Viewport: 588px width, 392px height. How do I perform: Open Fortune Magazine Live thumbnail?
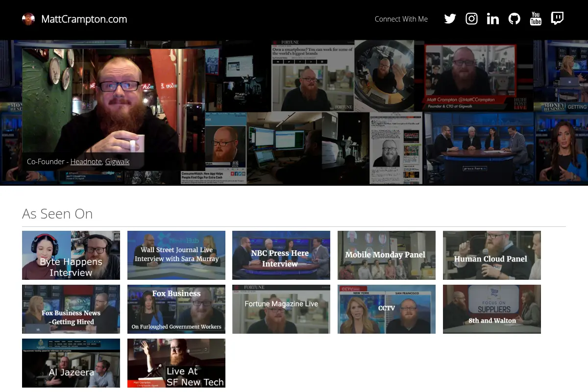(281, 309)
